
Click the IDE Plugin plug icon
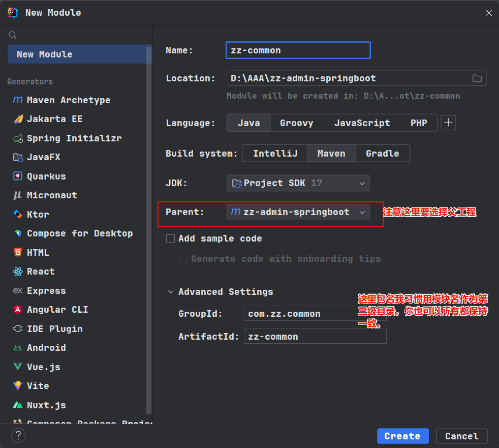[18, 328]
